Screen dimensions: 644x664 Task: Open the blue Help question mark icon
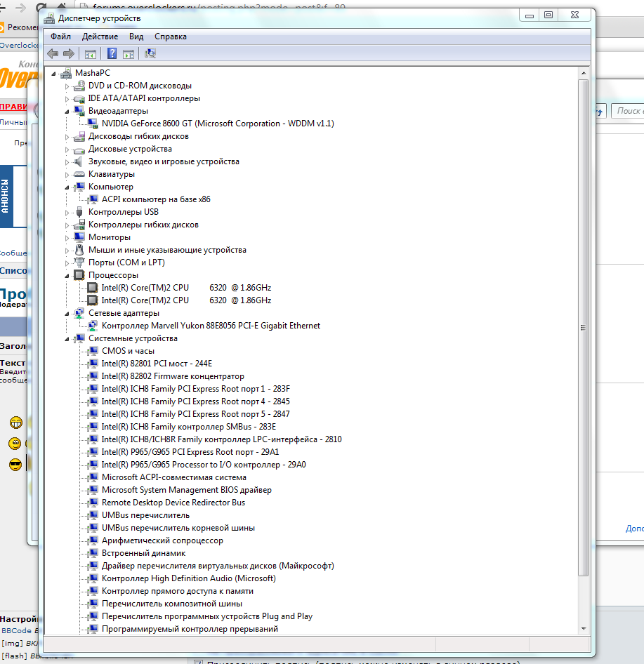click(x=112, y=53)
